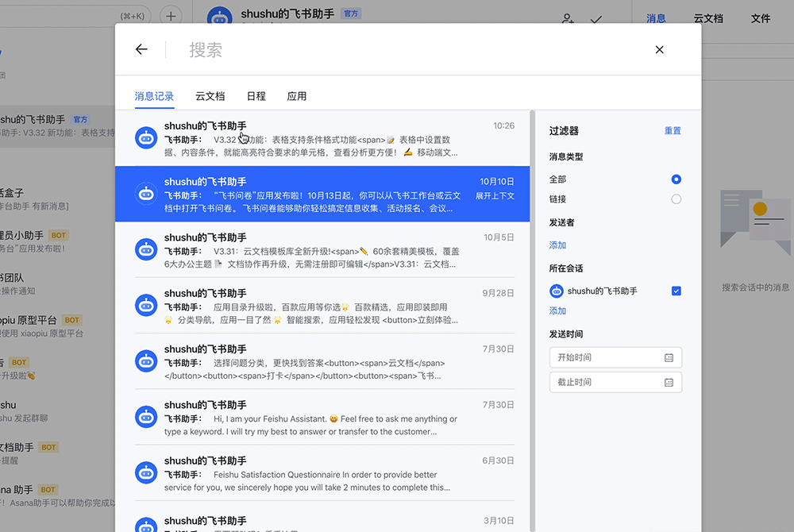794x532 pixels.
Task: Open the 6月30日 Satisfaction Questionnaire message
Action: (x=322, y=473)
